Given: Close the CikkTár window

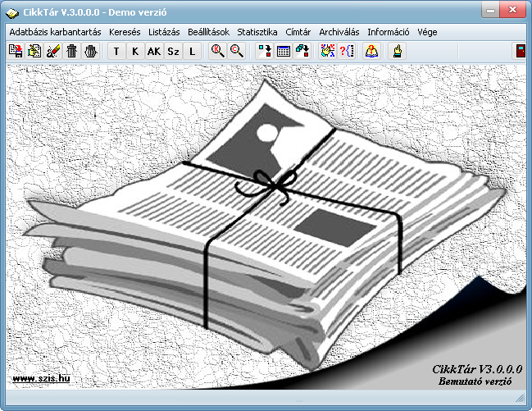Looking at the screenshot, I should pos(512,11).
